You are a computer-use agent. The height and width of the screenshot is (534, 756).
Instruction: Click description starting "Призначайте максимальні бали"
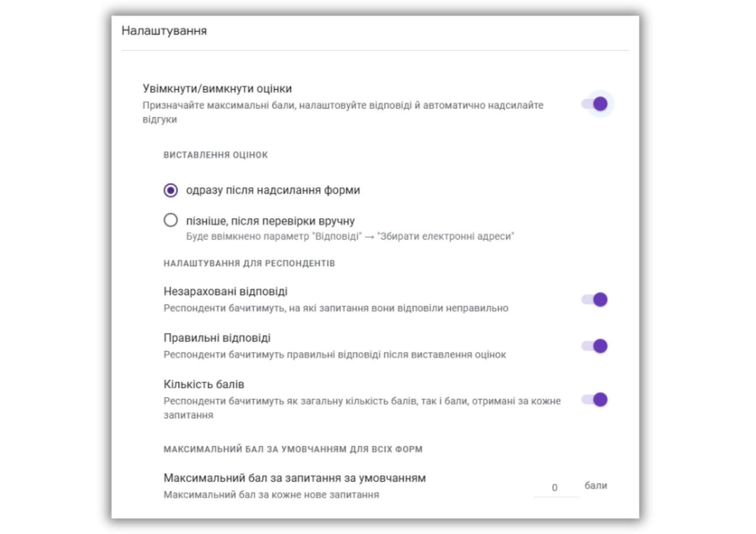pyautogui.click(x=343, y=105)
